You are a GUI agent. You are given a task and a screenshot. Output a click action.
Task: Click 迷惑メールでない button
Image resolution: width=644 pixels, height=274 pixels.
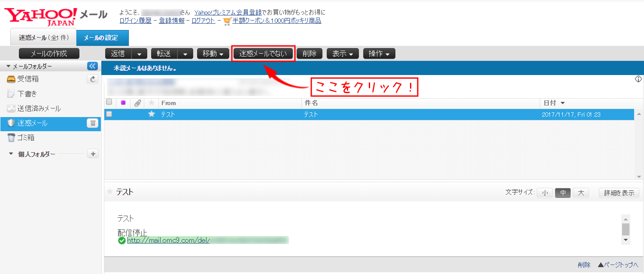coord(263,54)
